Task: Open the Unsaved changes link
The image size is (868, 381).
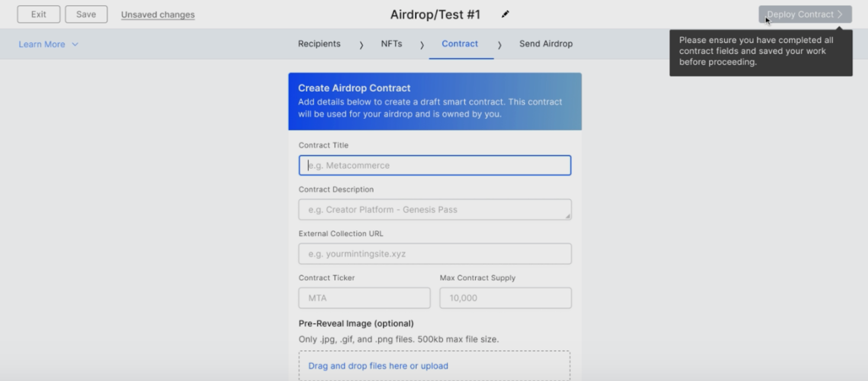Action: point(158,15)
